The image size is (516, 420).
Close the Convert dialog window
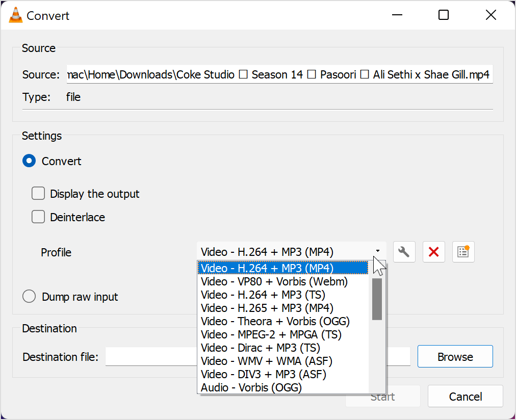[491, 15]
